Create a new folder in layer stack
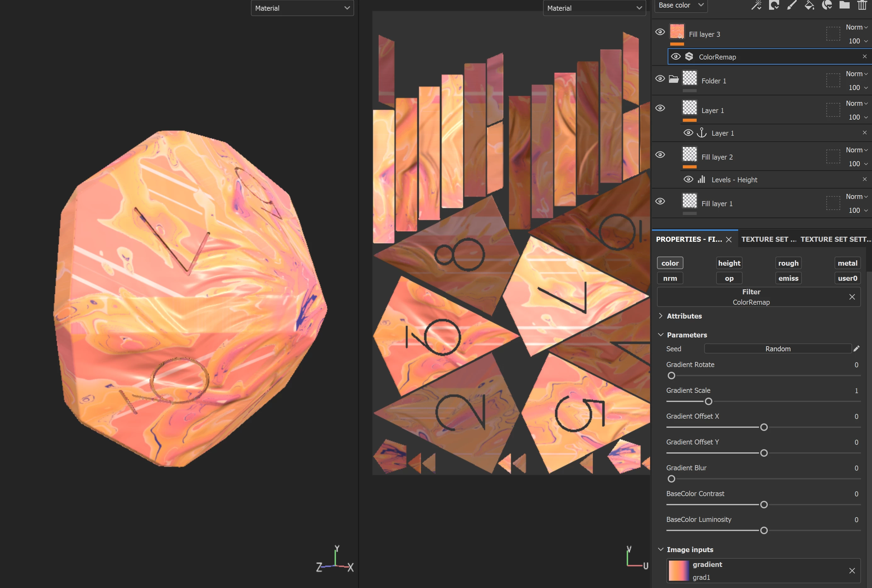The width and height of the screenshot is (872, 588). point(844,5)
